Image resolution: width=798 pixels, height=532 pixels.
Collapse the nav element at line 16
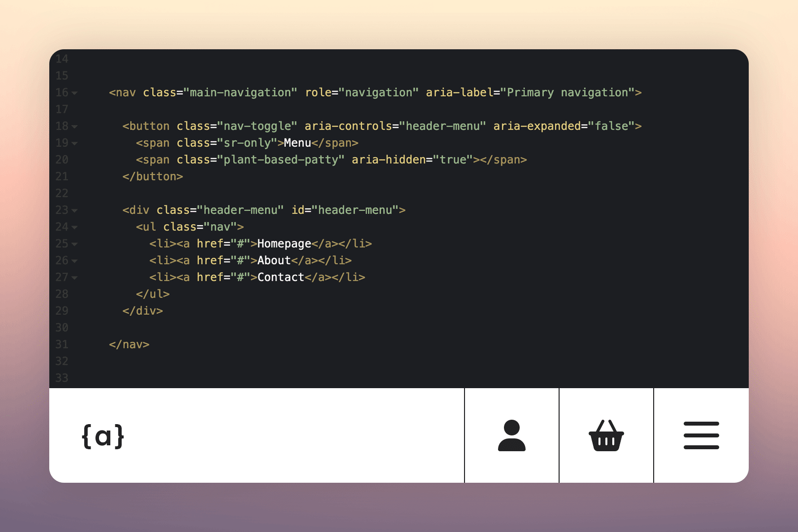tap(74, 93)
